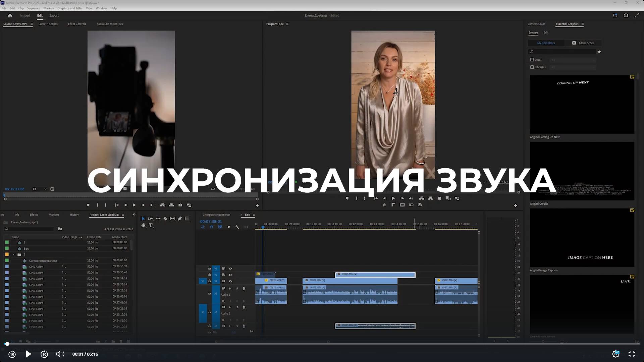Screen dimensions: 644x362
Task: Open the Adobe Stock templates button
Action: pyautogui.click(x=583, y=43)
